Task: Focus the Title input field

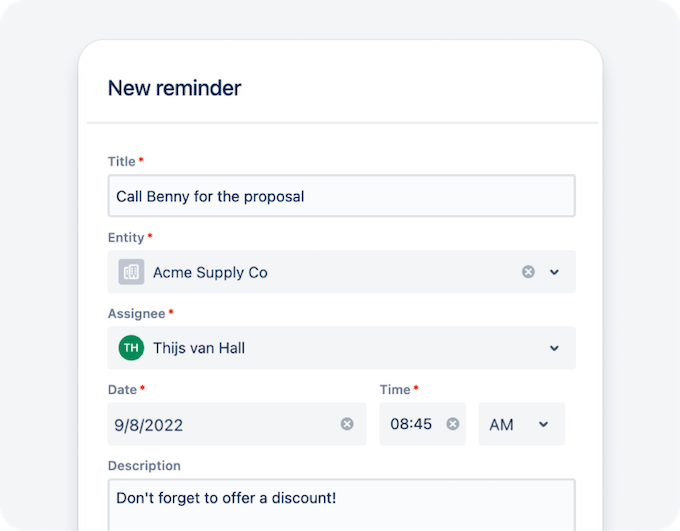Action: click(341, 196)
